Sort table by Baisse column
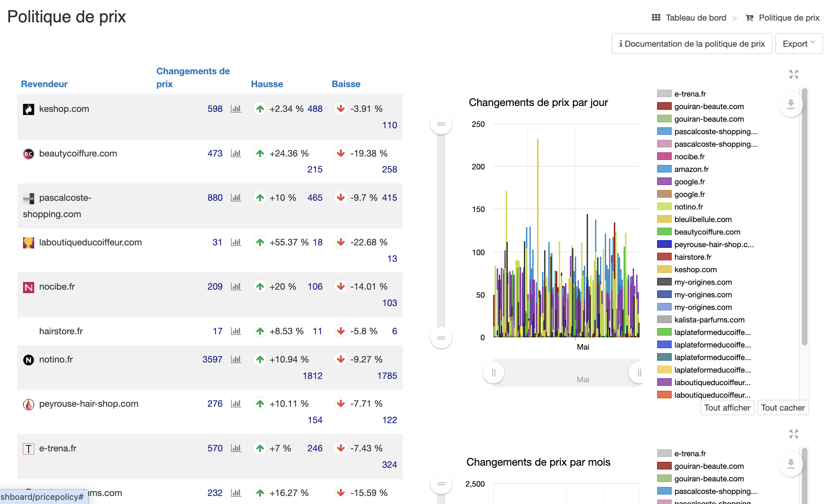This screenshot has width=828, height=504. (x=346, y=84)
